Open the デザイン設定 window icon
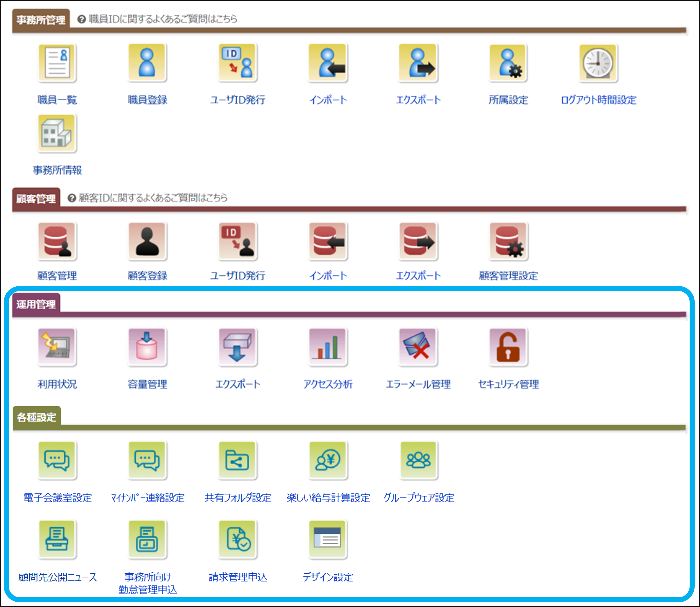Viewport: 700px width, 607px height. [x=328, y=539]
